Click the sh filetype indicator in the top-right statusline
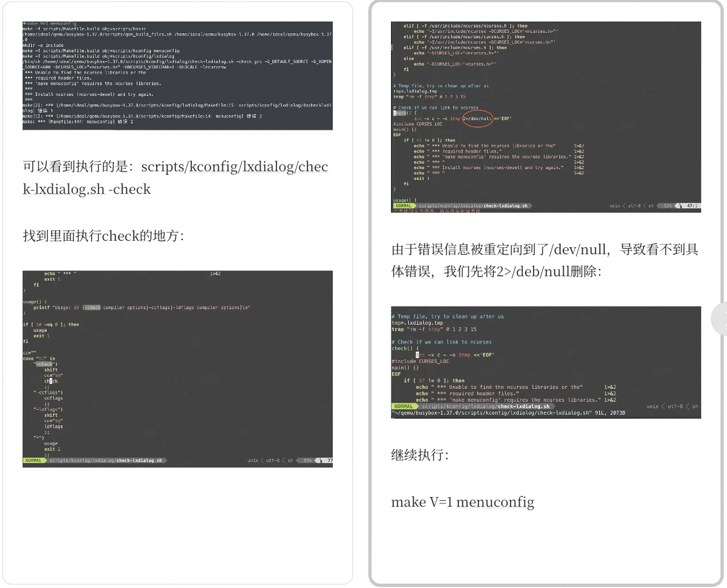727x588 pixels. pyautogui.click(x=651, y=206)
